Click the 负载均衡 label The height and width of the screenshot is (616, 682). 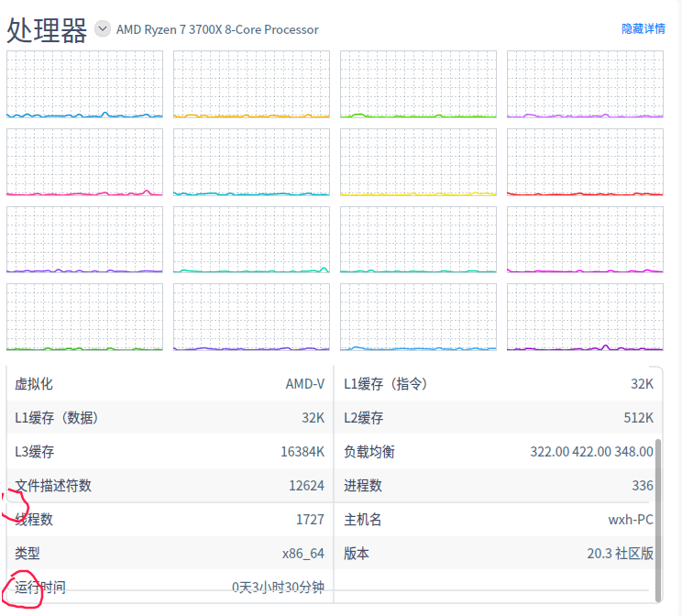[368, 452]
